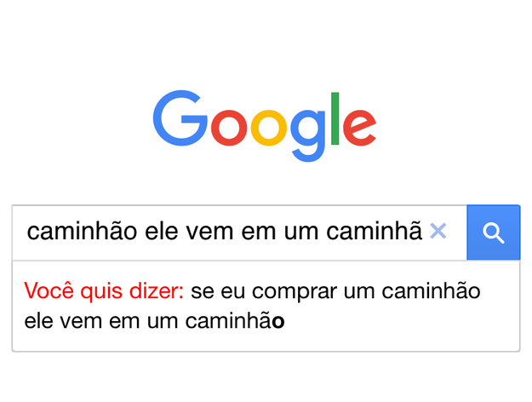
Task: Click the blue capital G in the logo
Action: click(x=180, y=118)
